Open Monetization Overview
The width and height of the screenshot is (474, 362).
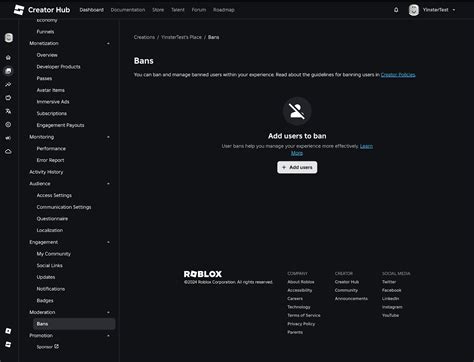click(47, 55)
